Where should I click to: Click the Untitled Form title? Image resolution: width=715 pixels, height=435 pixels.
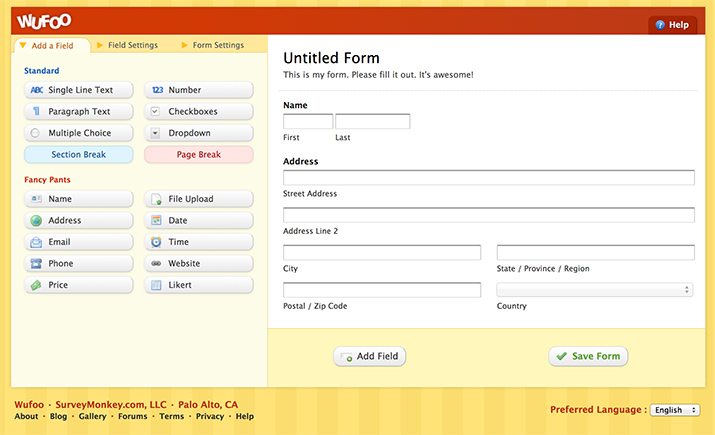(332, 58)
